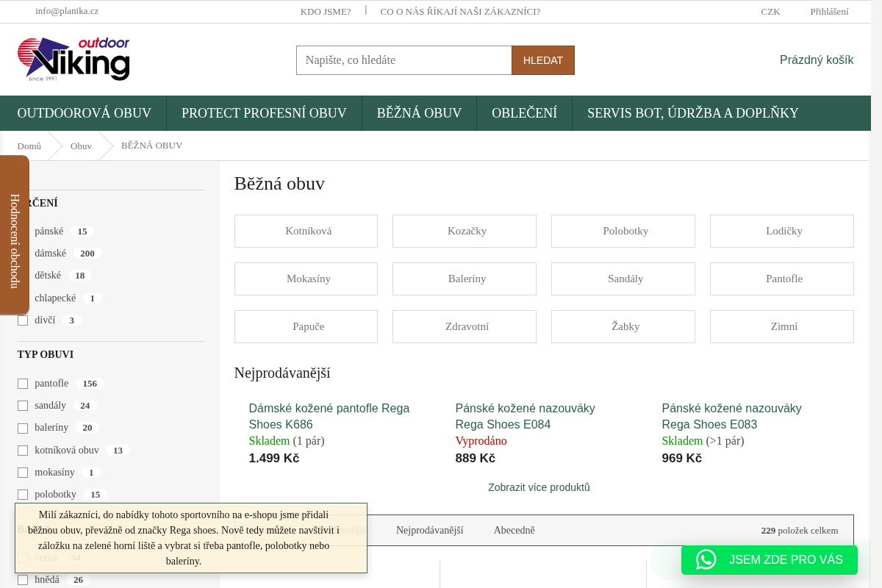
Task: Open the PROTECT PROFESNÍ OBUV menu
Action: [264, 113]
